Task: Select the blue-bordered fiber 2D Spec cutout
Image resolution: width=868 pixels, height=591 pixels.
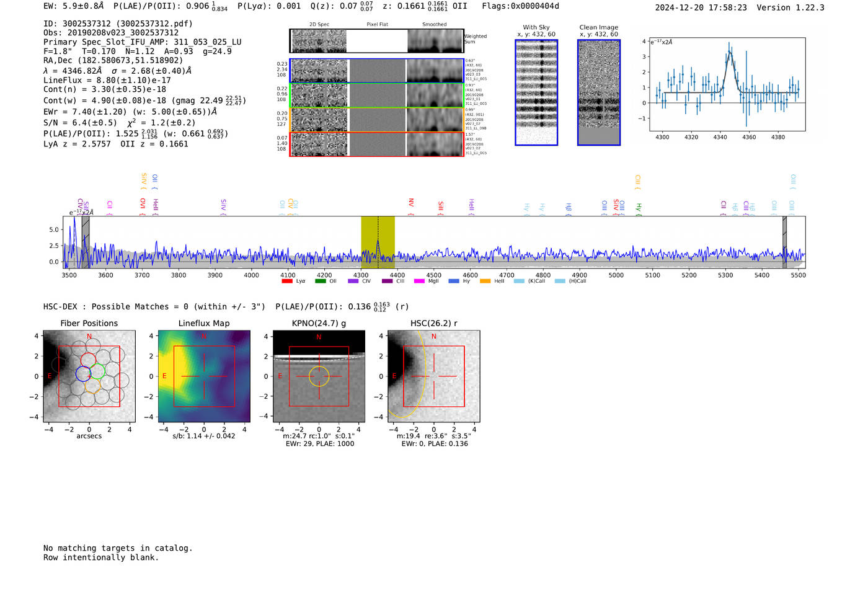Action: (319, 71)
